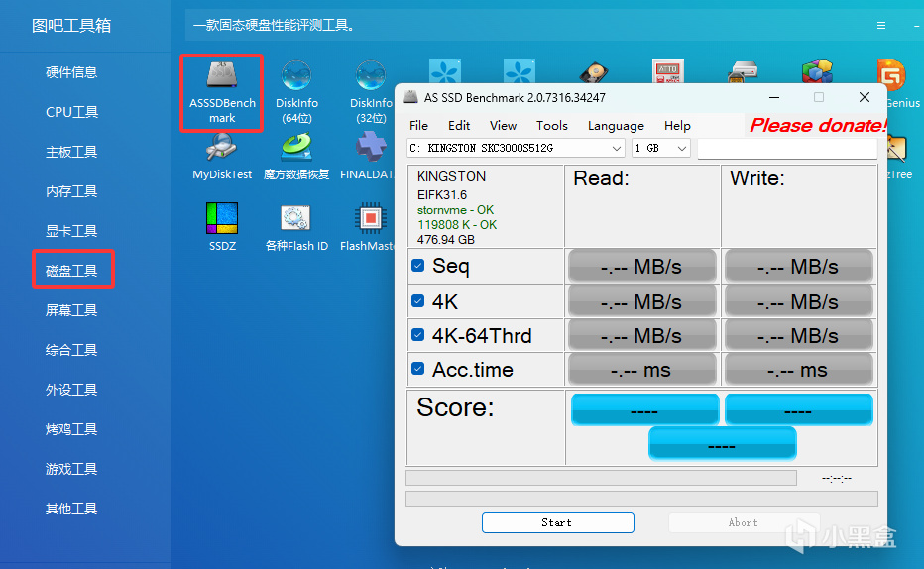
Task: Open 屏幕工具 category
Action: click(x=71, y=310)
